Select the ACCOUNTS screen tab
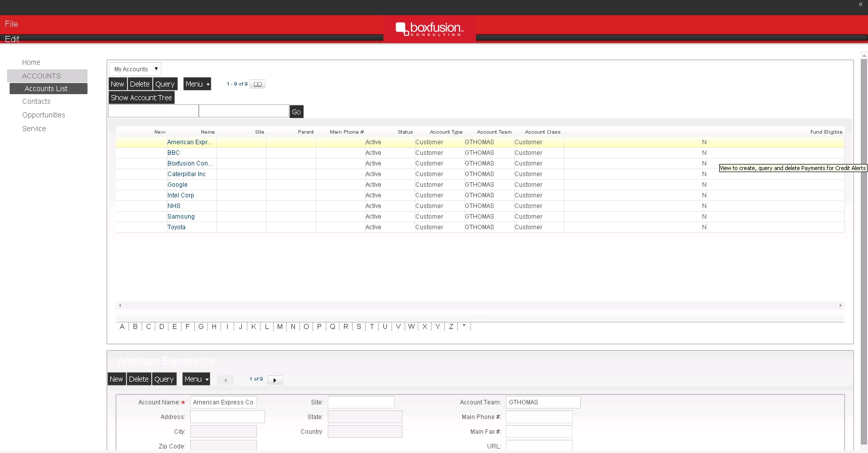This screenshot has width=868, height=453. (47, 76)
